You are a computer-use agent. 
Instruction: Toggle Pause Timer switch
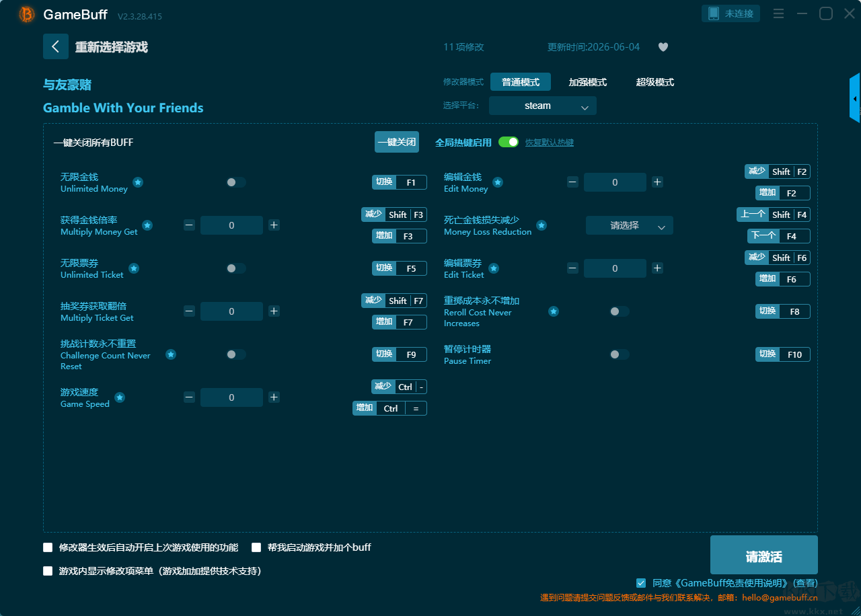pos(620,354)
